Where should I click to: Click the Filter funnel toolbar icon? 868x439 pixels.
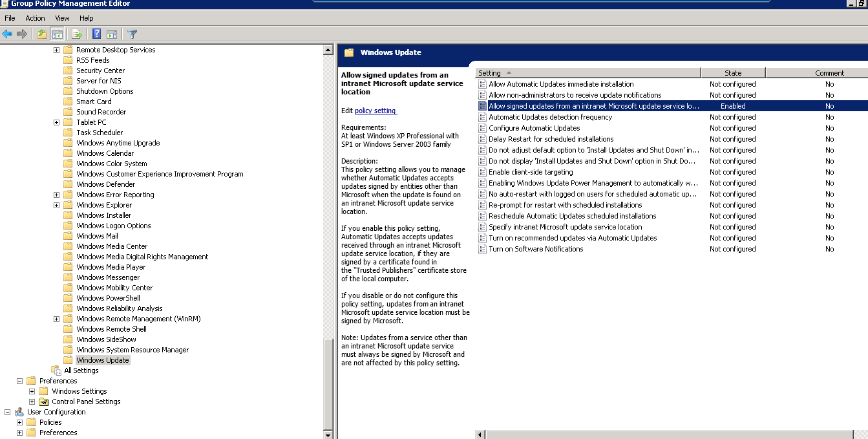tap(132, 34)
